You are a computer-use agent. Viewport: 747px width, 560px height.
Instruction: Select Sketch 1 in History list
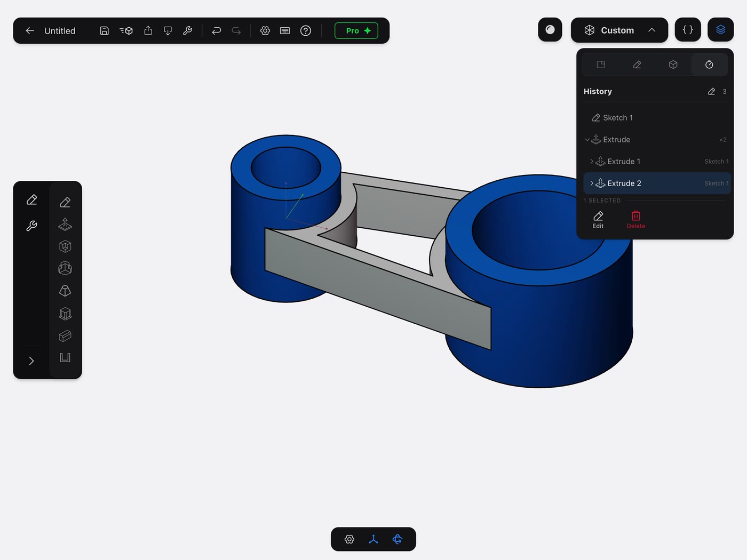[x=657, y=118]
